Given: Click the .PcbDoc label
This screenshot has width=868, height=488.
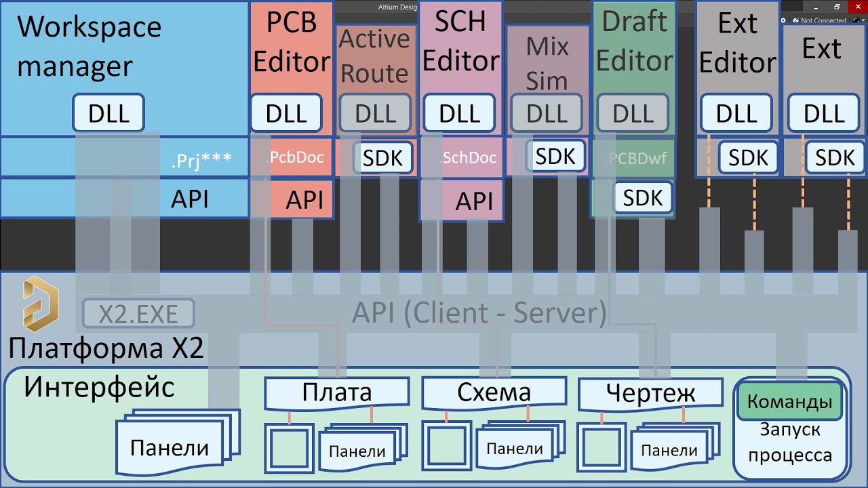Looking at the screenshot, I should click(x=296, y=157).
